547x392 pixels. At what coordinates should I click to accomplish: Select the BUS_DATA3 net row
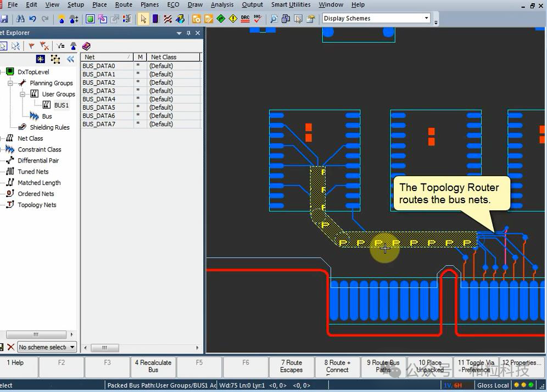(x=99, y=91)
